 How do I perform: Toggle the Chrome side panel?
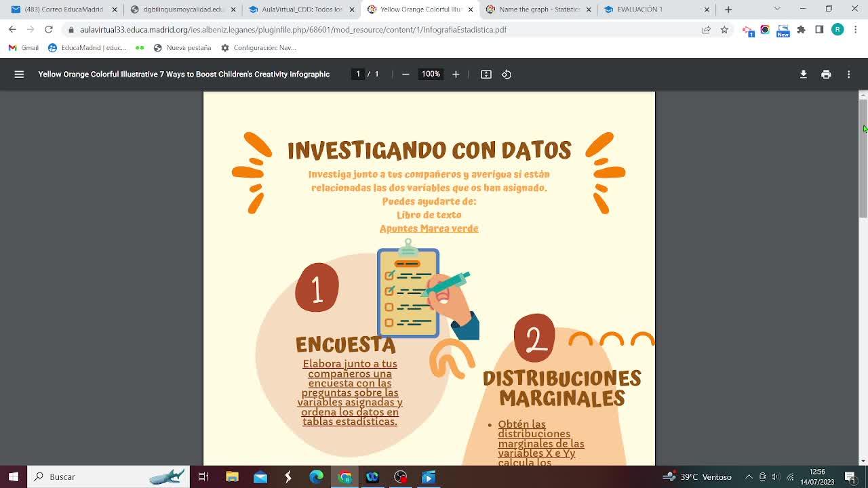click(819, 30)
